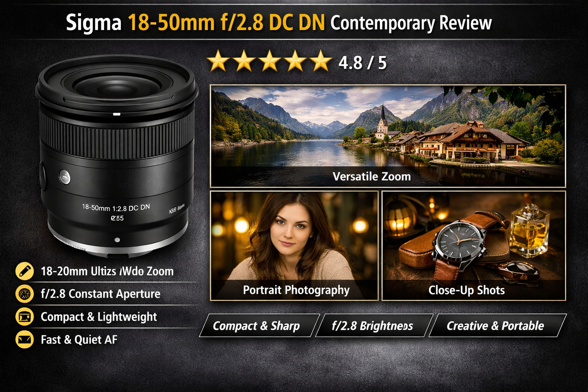588x392 pixels.
Task: Click the Sigma lens product image
Action: 117,156
